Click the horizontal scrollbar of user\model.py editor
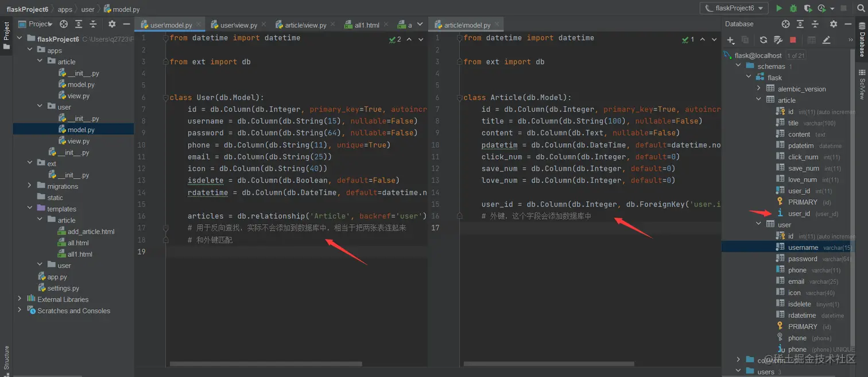868x377 pixels. point(266,364)
